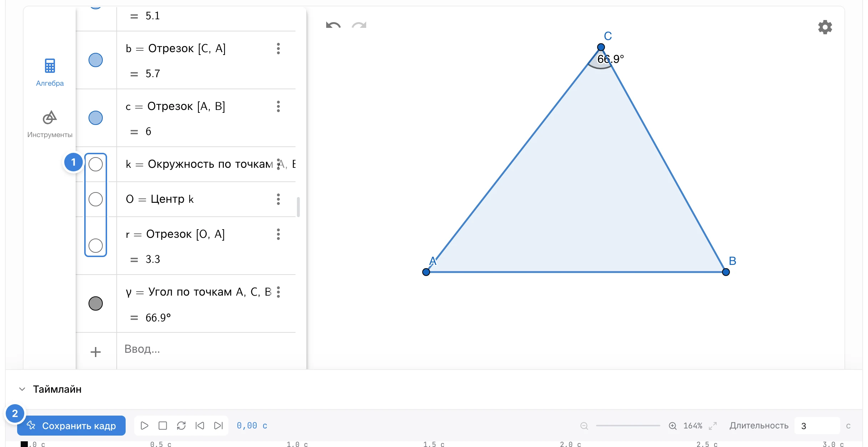The height and width of the screenshot is (447, 868).
Task: Play the timeline animation
Action: click(x=145, y=426)
